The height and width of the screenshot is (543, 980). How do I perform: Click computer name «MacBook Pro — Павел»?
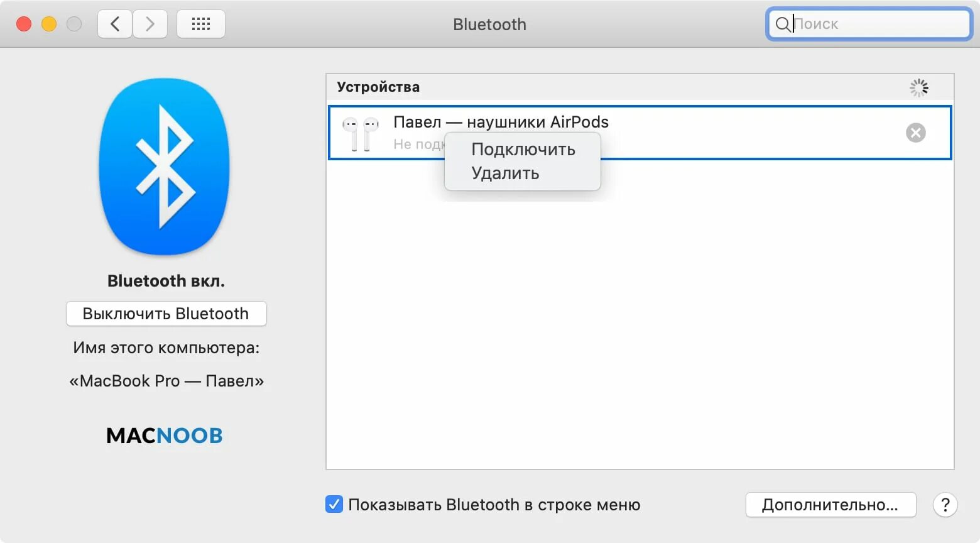coord(166,381)
